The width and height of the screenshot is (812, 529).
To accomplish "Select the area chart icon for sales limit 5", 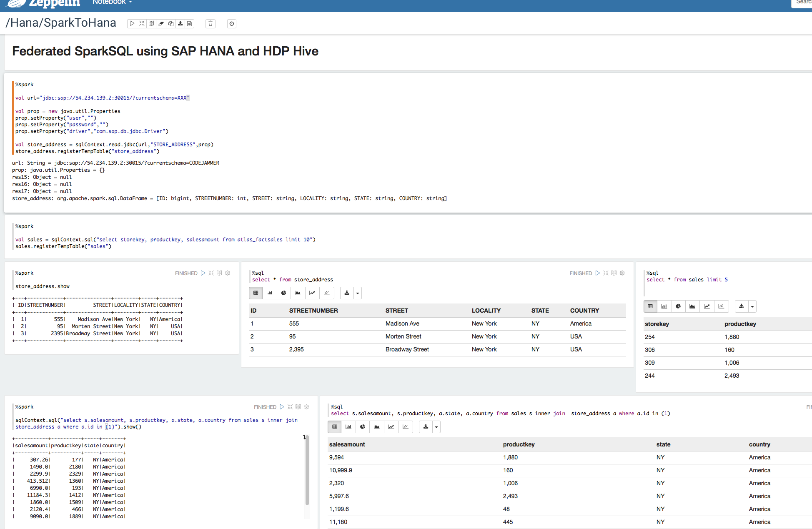I will click(x=692, y=306).
